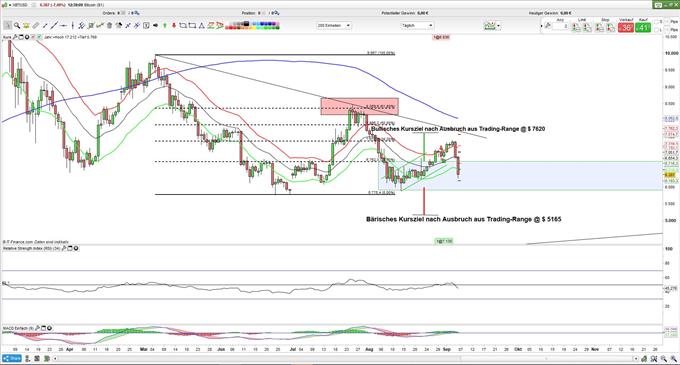Click the first Stop order icon
Screen dimensions: 680x365
[599, 28]
